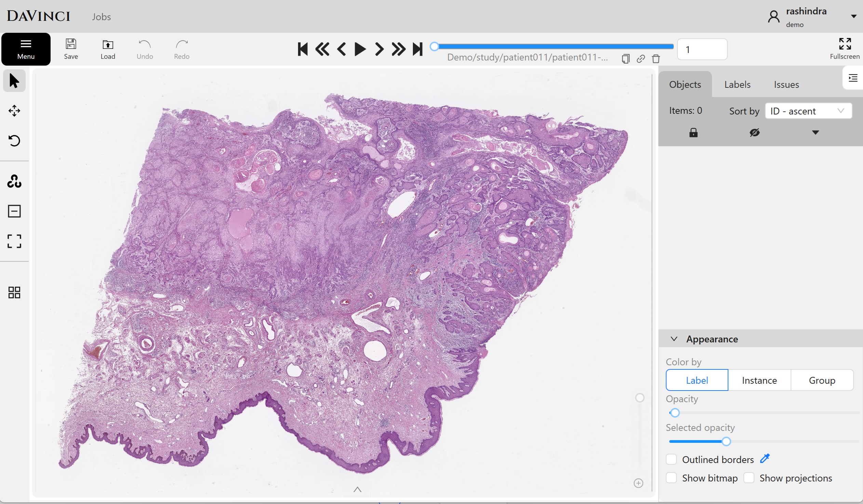Select the cursor pointer tool
The image size is (863, 504).
(14, 81)
